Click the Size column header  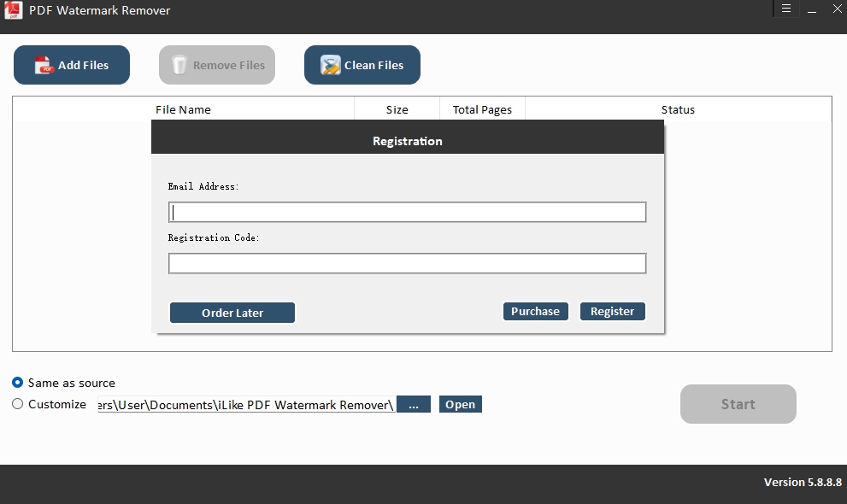coord(397,109)
